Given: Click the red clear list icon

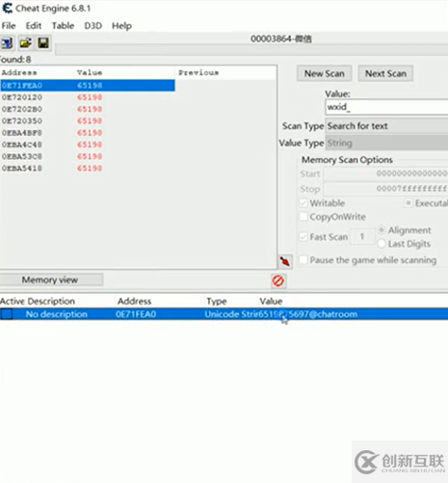Looking at the screenshot, I should [x=278, y=281].
